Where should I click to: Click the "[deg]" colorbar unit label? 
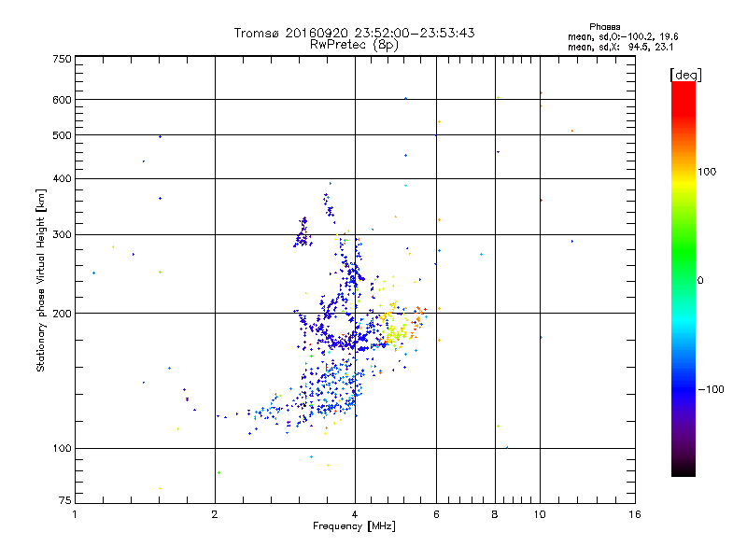[685, 75]
